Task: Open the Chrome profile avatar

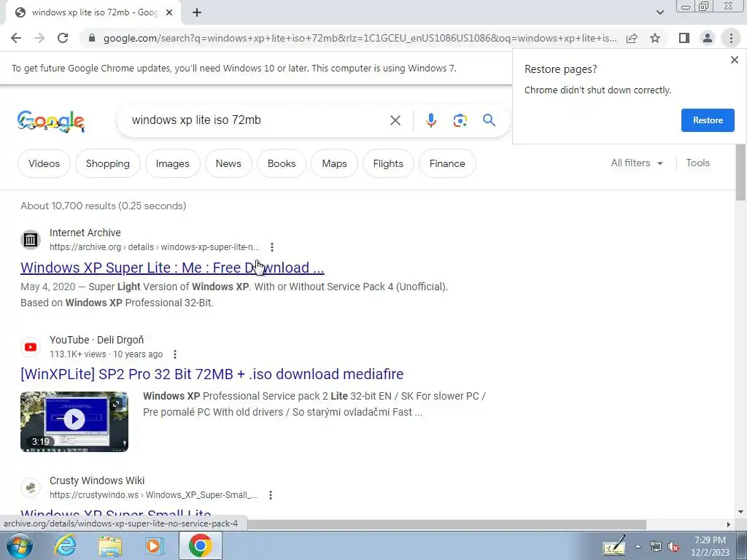Action: point(708,38)
